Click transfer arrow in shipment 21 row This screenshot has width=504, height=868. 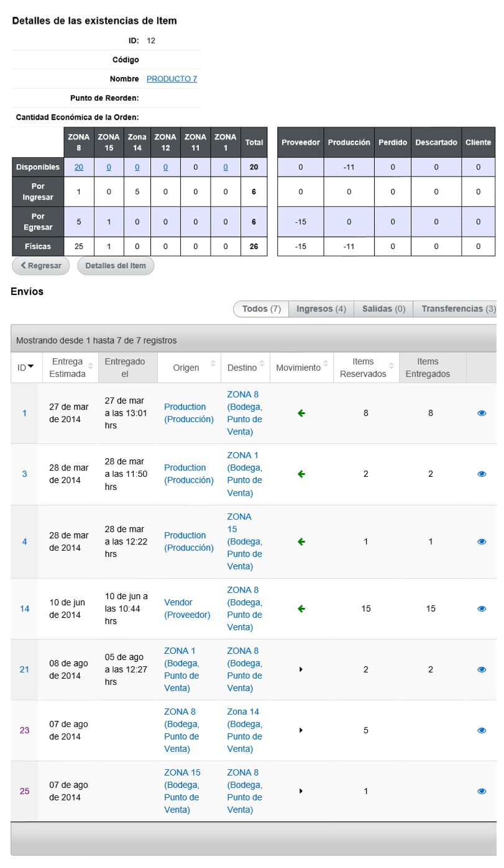click(301, 669)
